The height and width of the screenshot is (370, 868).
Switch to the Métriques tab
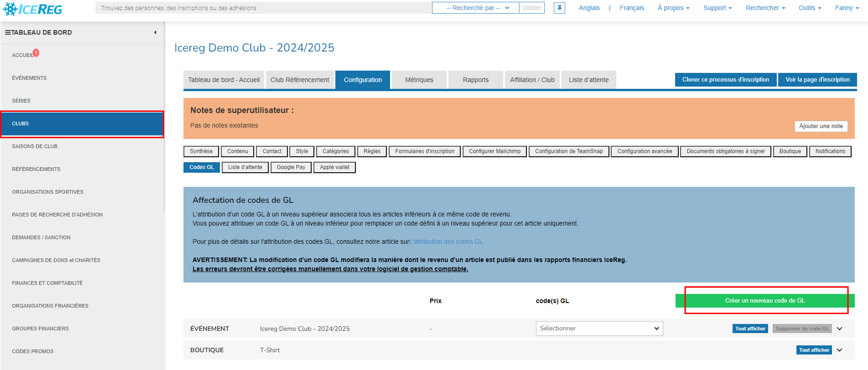[x=419, y=80]
